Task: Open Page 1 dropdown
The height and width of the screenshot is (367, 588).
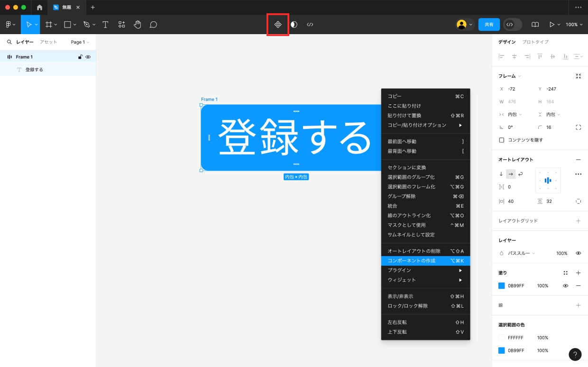Action: (x=80, y=42)
